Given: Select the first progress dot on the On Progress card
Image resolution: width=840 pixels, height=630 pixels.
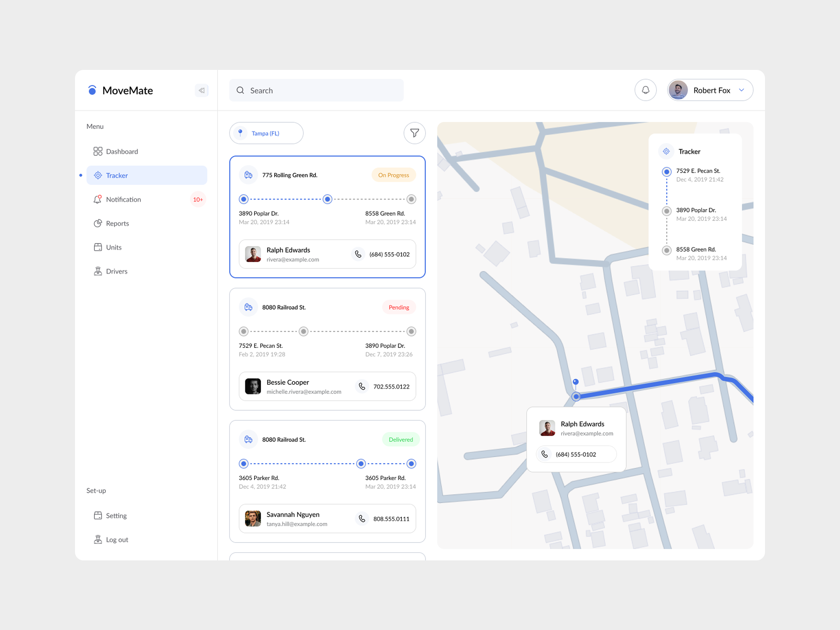Looking at the screenshot, I should (x=243, y=199).
